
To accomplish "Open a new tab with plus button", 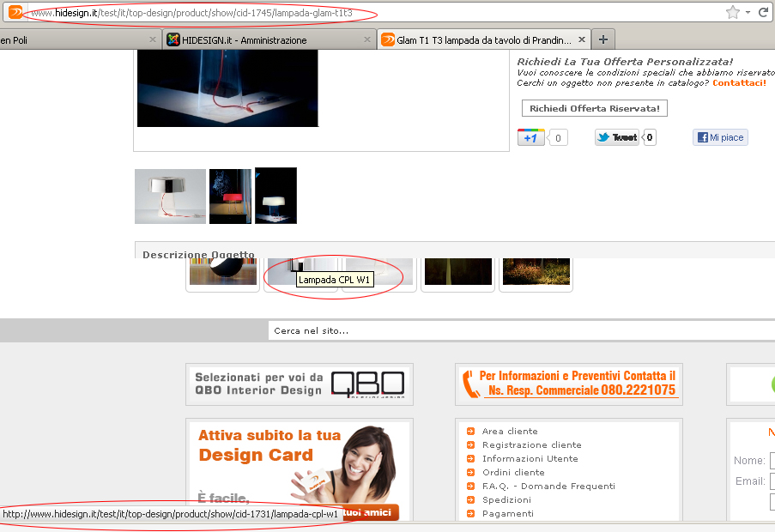I will pos(603,39).
